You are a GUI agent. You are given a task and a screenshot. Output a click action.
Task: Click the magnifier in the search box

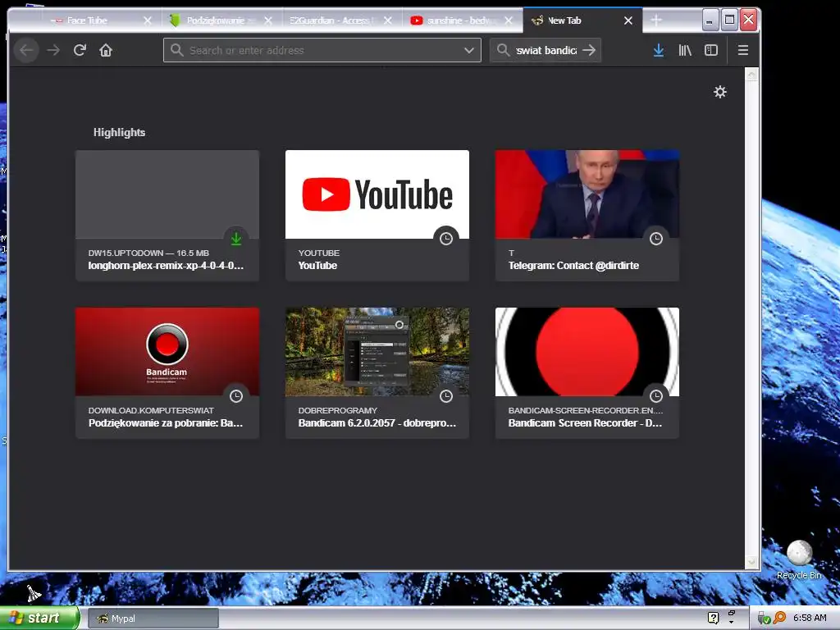tap(503, 50)
